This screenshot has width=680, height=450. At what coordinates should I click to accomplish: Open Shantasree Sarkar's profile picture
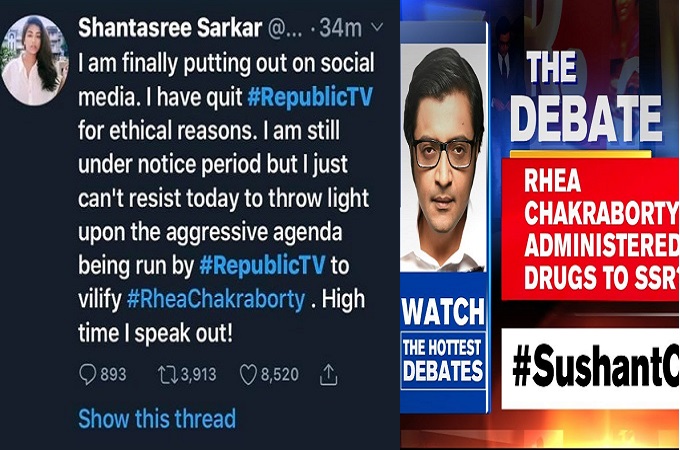coord(35,61)
